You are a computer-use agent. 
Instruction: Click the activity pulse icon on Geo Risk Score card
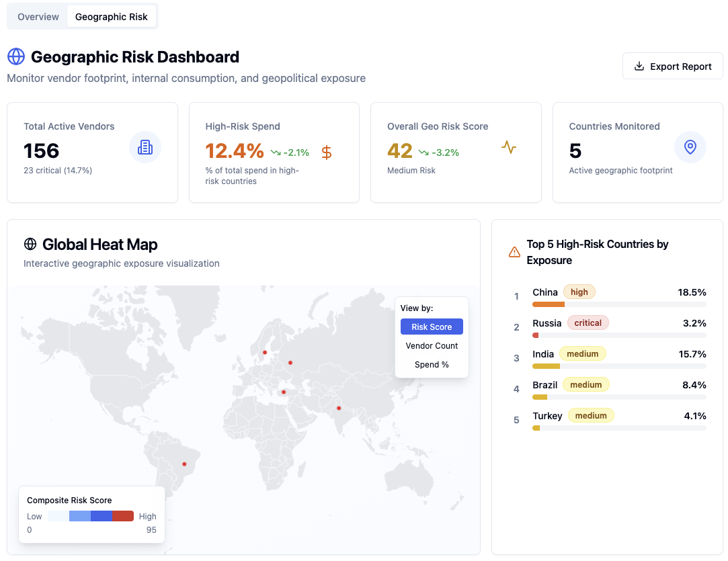point(509,147)
